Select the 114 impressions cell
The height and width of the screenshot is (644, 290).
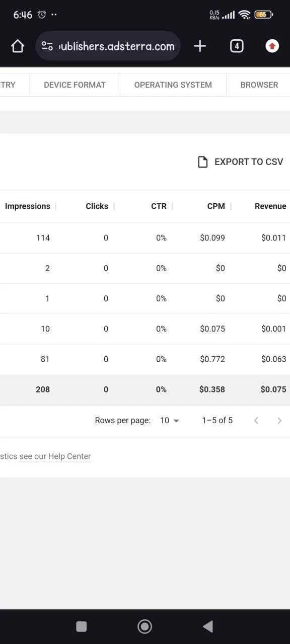coord(43,238)
